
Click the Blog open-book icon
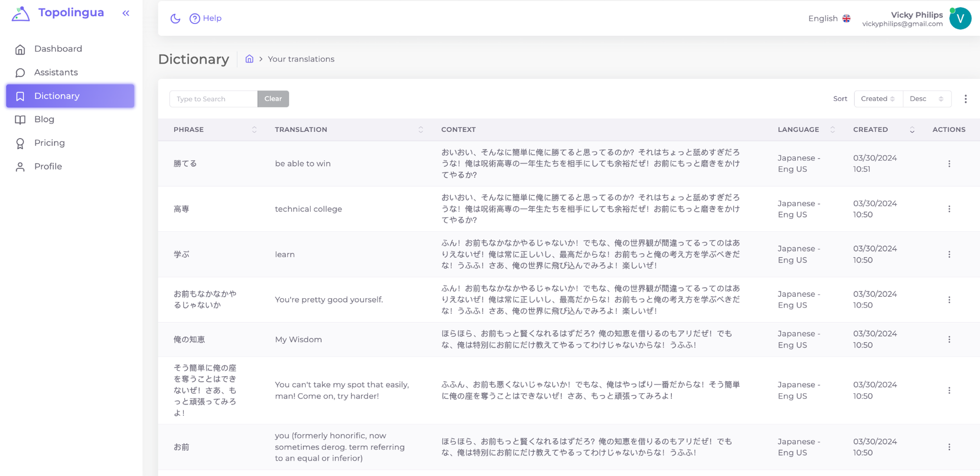20,120
